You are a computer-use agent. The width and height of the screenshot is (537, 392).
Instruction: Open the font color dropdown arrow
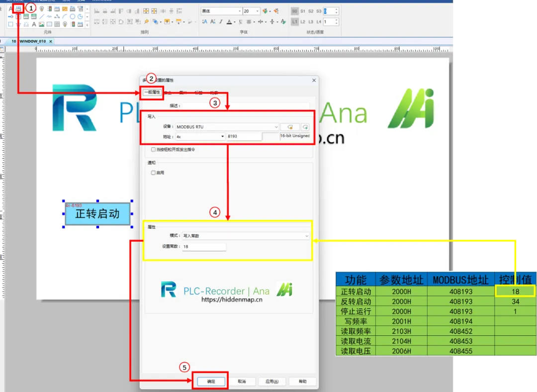pyautogui.click(x=234, y=22)
